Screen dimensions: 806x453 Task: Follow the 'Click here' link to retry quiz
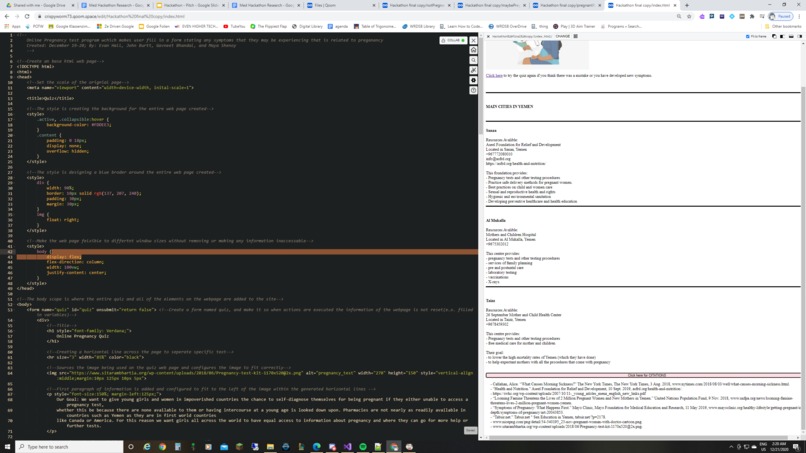pyautogui.click(x=494, y=76)
